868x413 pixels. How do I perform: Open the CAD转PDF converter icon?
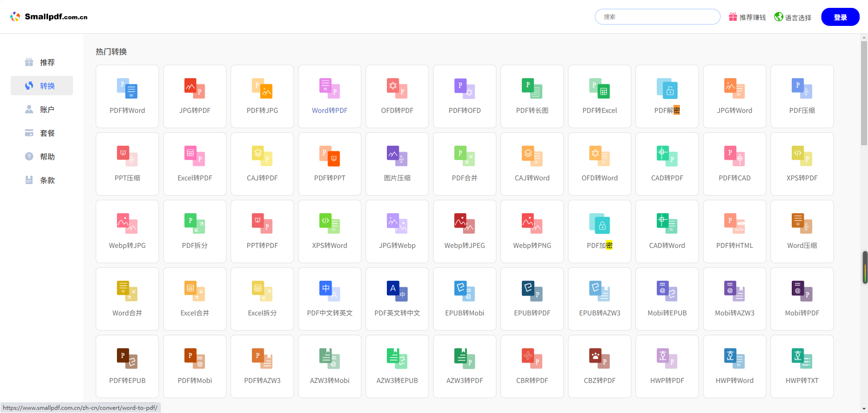click(667, 156)
